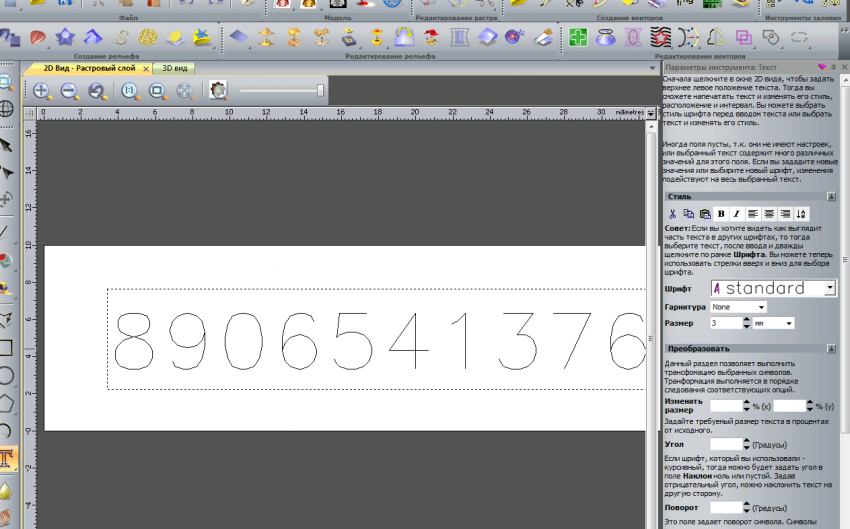Click the copy icon in Стиль section

pyautogui.click(x=688, y=214)
